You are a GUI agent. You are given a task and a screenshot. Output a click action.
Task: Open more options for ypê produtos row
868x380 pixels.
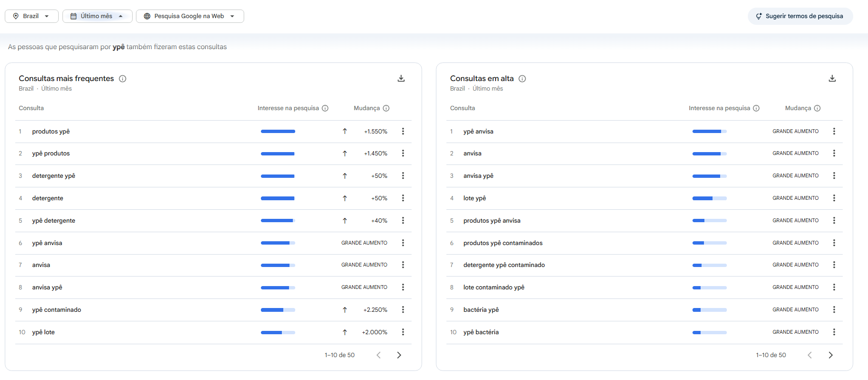403,153
